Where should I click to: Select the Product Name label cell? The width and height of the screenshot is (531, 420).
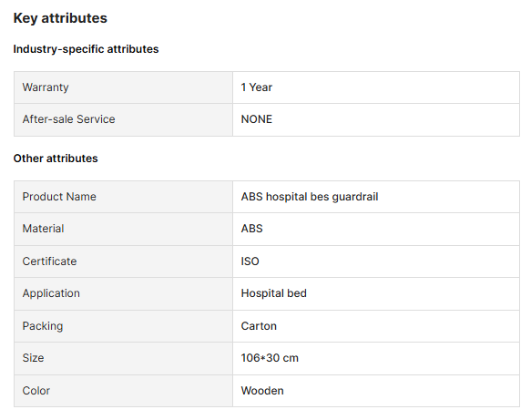click(x=123, y=197)
